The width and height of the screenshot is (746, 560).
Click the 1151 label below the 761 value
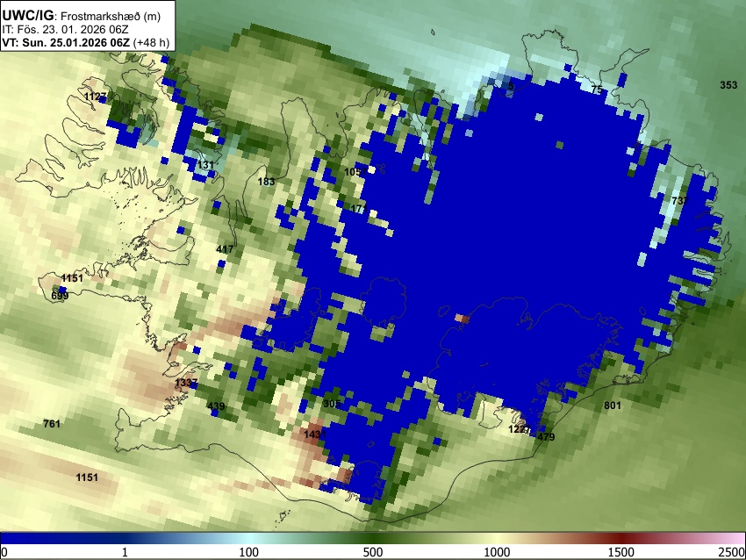[x=87, y=477]
